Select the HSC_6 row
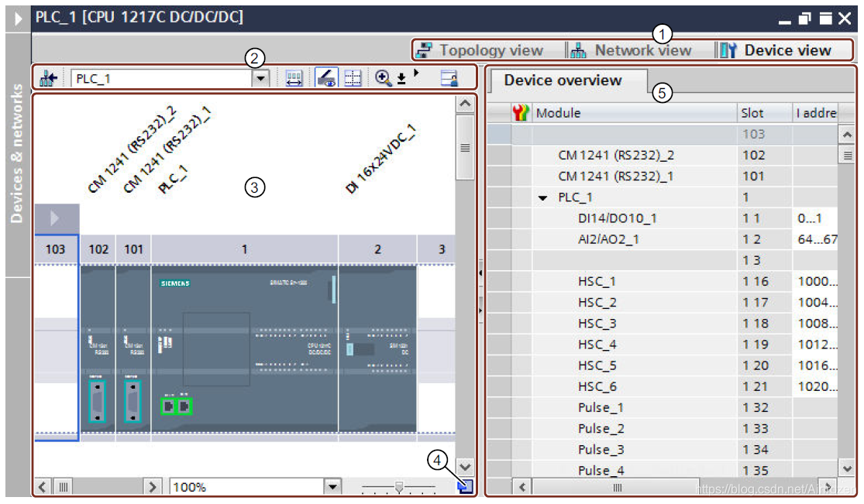 click(663, 386)
